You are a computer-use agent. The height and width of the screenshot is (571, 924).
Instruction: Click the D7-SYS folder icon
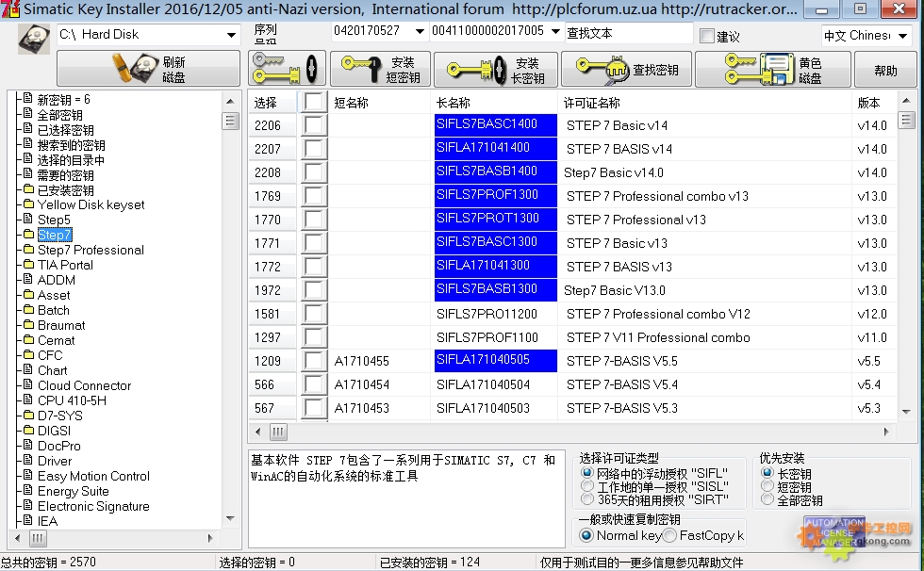pyautogui.click(x=27, y=415)
